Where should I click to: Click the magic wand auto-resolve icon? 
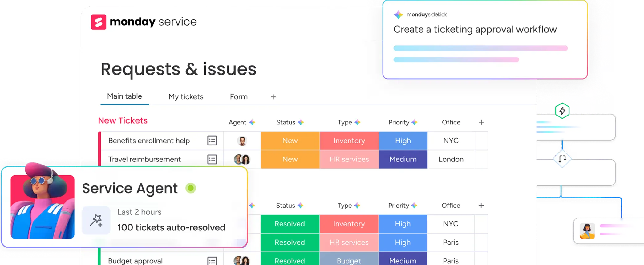96,220
